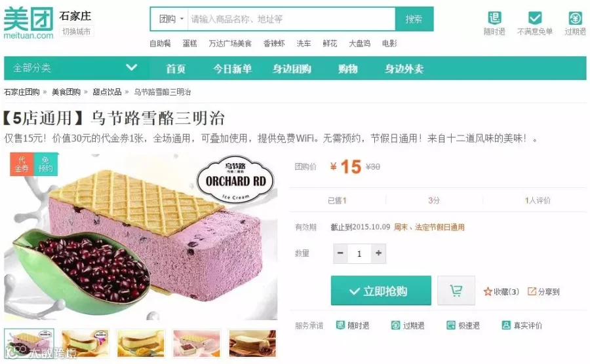This screenshot has height=364, width=590.
Task: Add item with the shopping cart icon
Action: [456, 291]
